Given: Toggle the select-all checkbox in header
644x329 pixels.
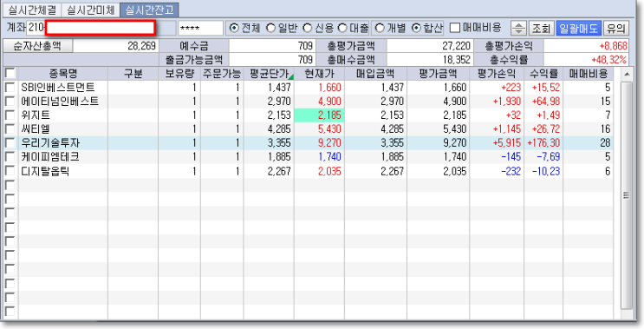Looking at the screenshot, I should click(x=10, y=74).
